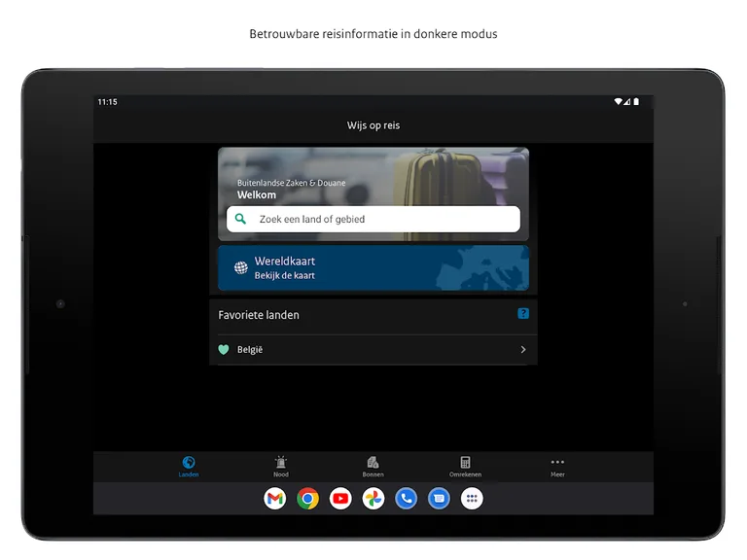Click the globe icon on Wereldkaart
The image size is (747, 560).
tap(241, 267)
